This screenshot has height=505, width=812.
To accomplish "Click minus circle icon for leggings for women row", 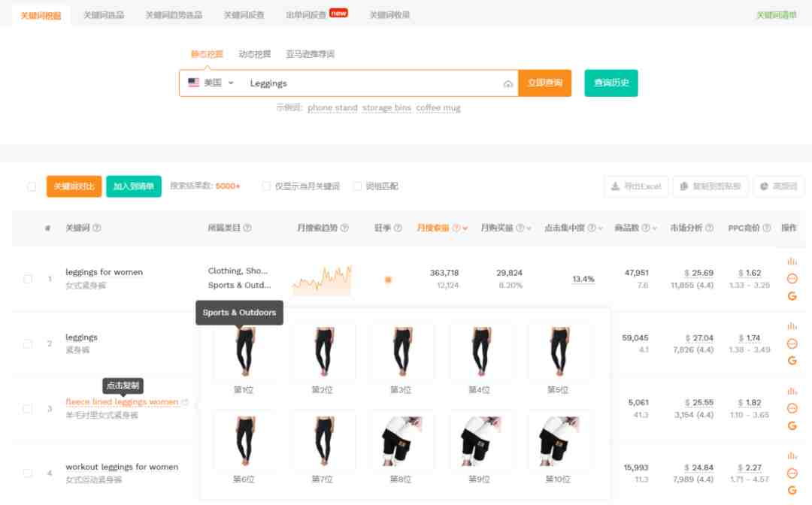I will coord(792,279).
